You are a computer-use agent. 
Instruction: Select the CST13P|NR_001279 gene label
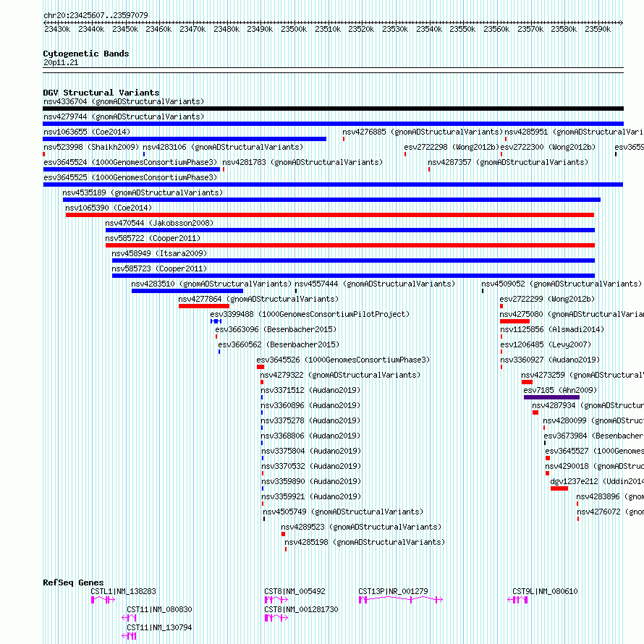[393, 591]
